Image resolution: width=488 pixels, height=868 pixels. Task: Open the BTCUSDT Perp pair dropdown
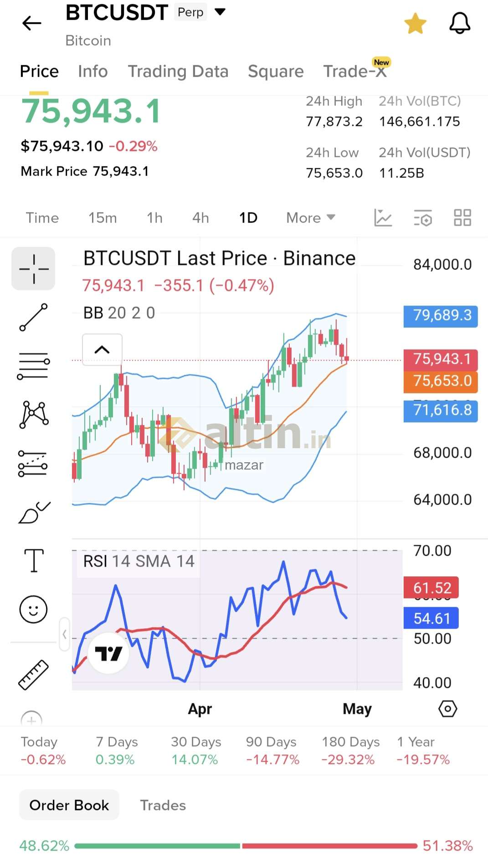(220, 12)
